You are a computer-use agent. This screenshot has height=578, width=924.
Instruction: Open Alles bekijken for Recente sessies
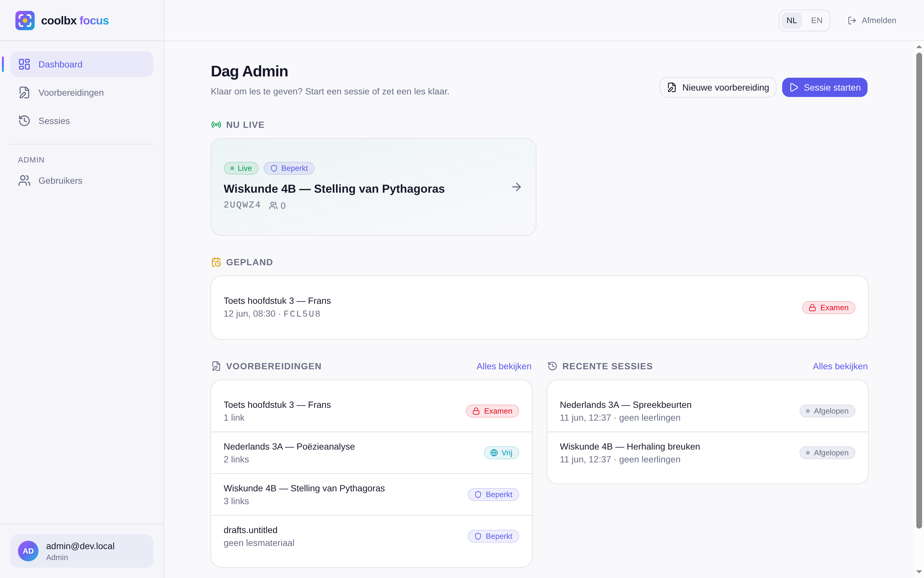click(x=840, y=366)
